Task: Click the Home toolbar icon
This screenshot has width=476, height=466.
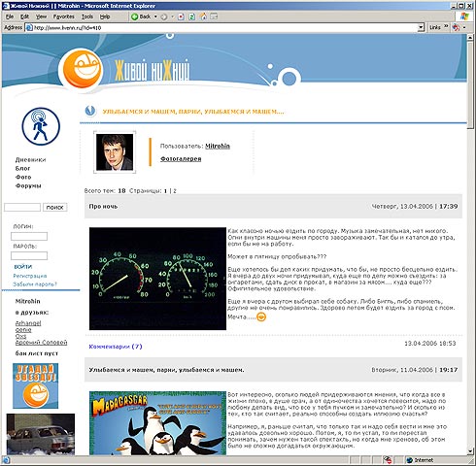Action: [x=203, y=17]
